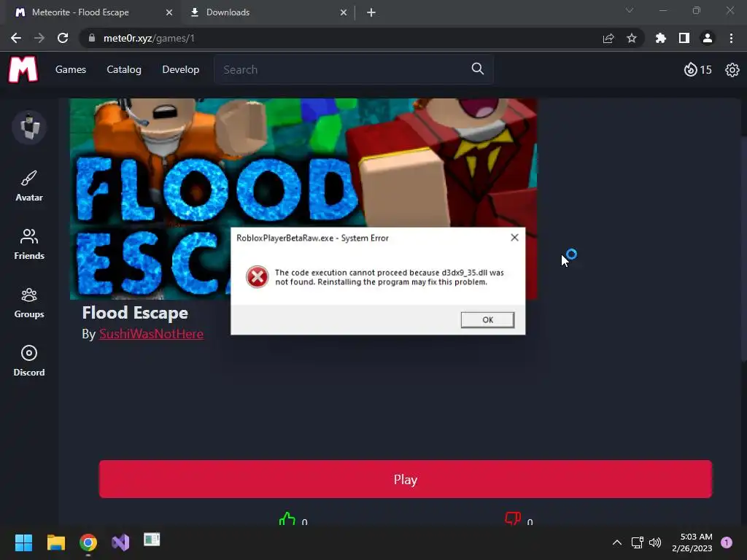Go forward in the browser
Screen dimensions: 747x560
(x=39, y=38)
